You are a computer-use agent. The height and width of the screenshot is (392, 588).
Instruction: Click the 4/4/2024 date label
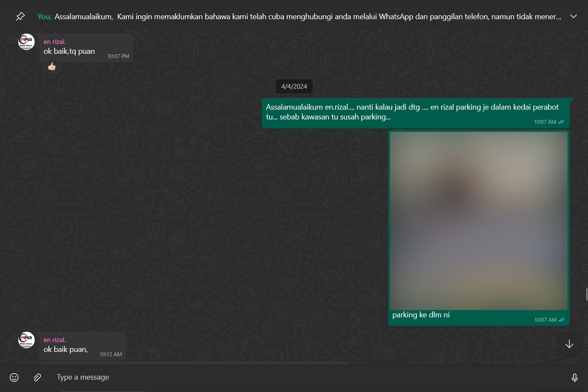click(x=294, y=87)
